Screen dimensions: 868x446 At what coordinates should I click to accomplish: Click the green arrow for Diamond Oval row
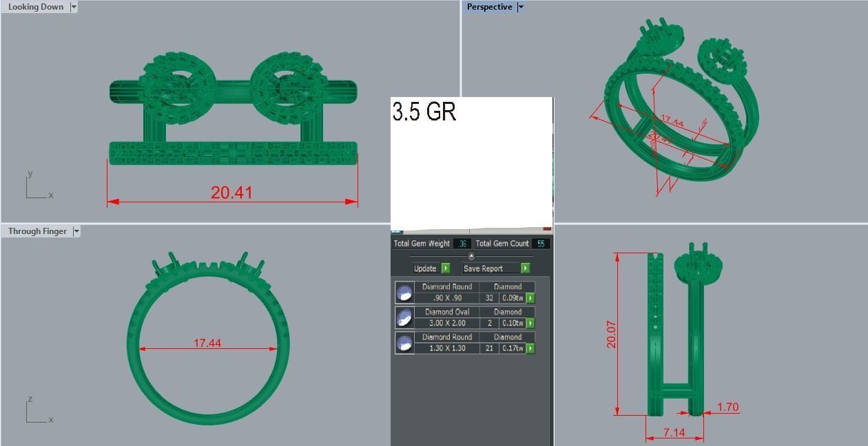pos(530,323)
